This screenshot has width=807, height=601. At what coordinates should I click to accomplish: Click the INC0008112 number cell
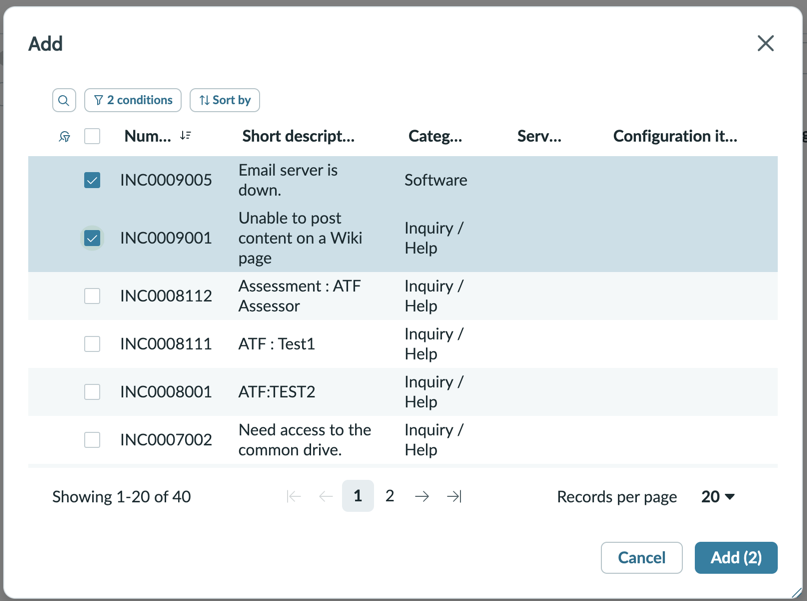166,296
